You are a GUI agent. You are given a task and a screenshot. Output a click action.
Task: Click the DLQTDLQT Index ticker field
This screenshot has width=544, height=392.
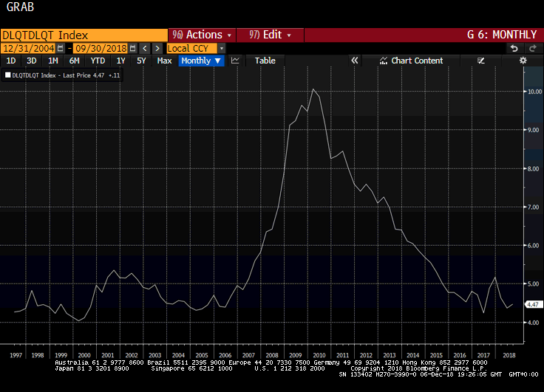(x=84, y=35)
